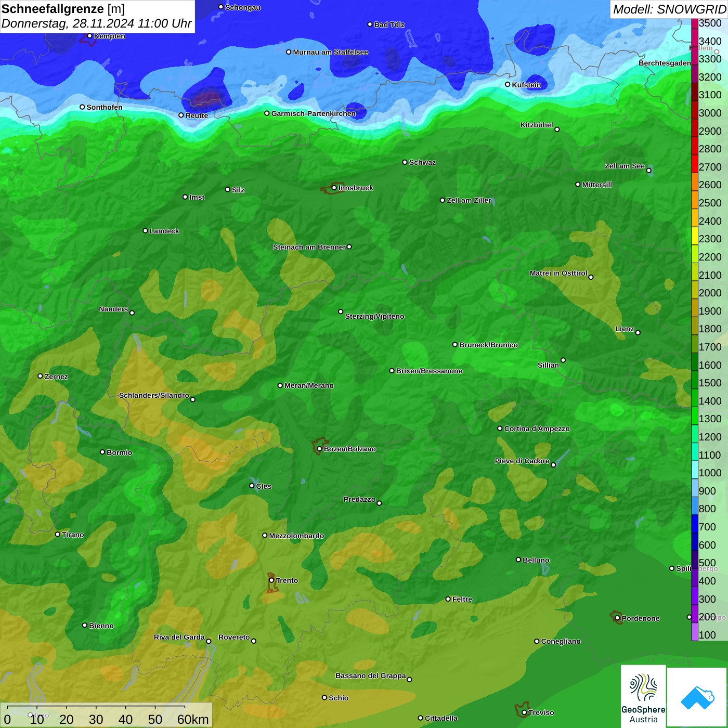Viewport: 728px width, 728px height.
Task: Click the 2000 legend value label
Action: click(710, 293)
